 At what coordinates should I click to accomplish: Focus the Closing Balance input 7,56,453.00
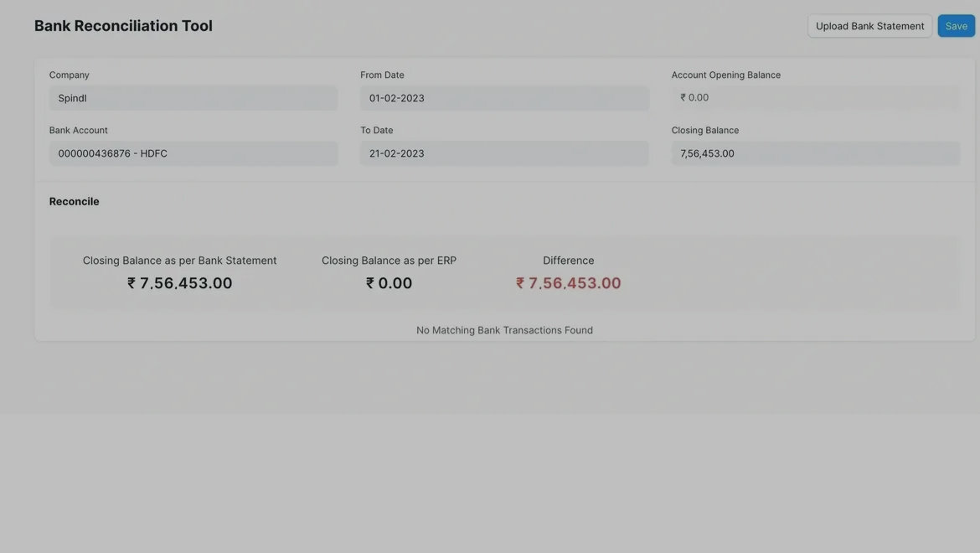click(x=815, y=153)
